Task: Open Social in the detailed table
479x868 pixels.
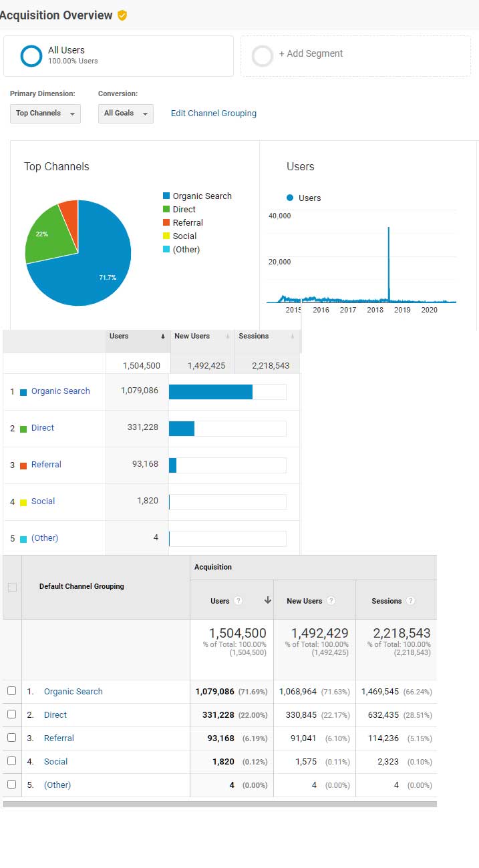Action: [55, 762]
